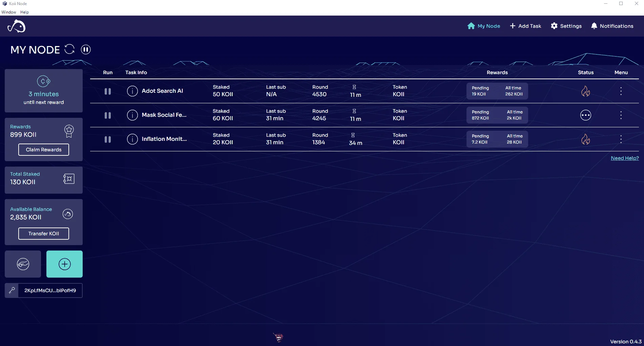Screen dimensions: 644x346
Task: Click the hourglass icon in Inflation Monit row
Action: click(x=353, y=135)
